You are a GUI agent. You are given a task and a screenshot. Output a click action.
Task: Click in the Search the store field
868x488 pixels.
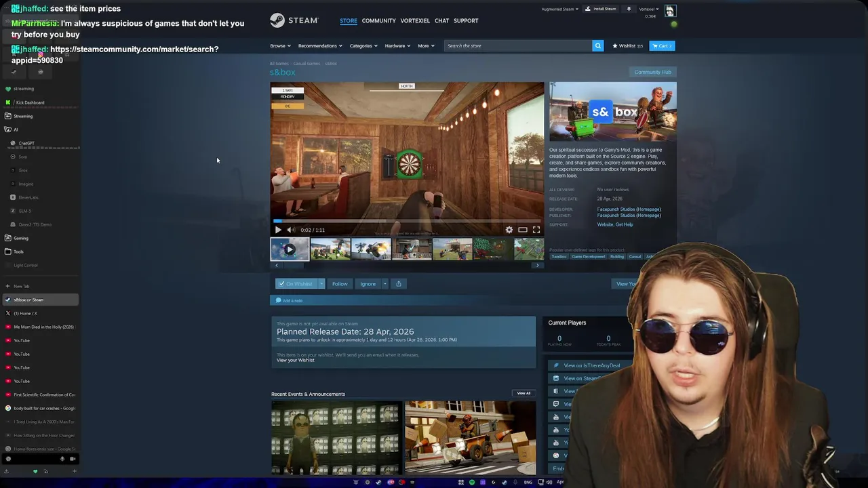click(x=518, y=45)
